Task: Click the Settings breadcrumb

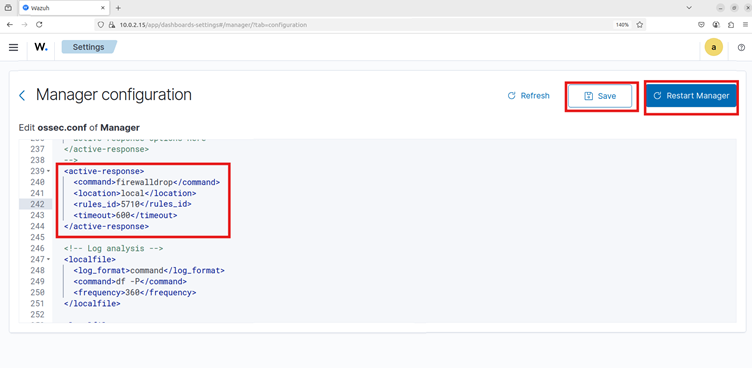Action: [x=89, y=47]
